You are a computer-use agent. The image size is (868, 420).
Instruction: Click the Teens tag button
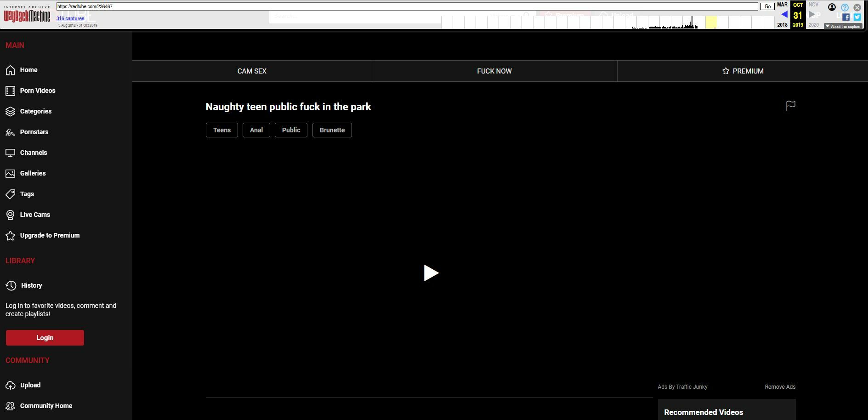point(222,130)
